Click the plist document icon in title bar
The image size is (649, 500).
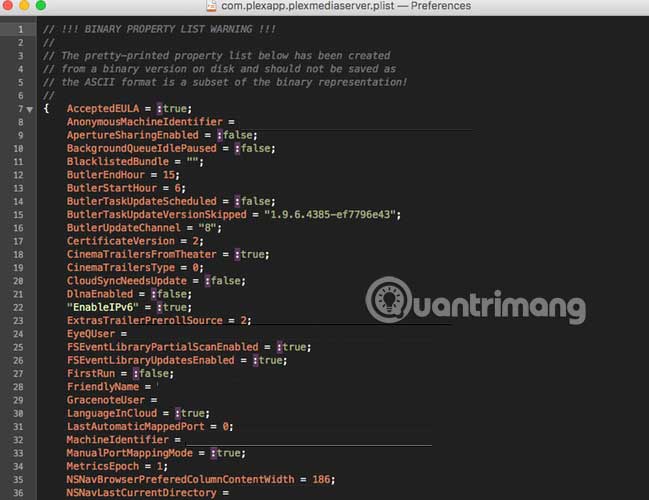(212, 5)
